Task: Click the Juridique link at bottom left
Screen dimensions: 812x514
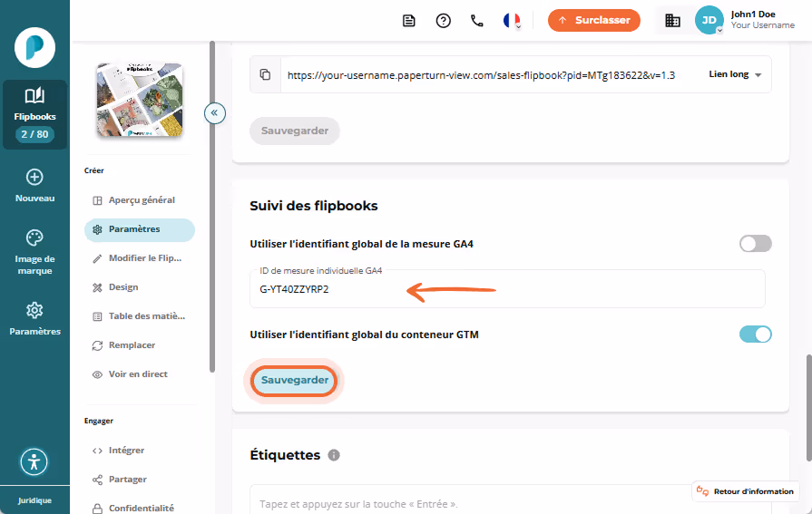Action: pos(34,500)
